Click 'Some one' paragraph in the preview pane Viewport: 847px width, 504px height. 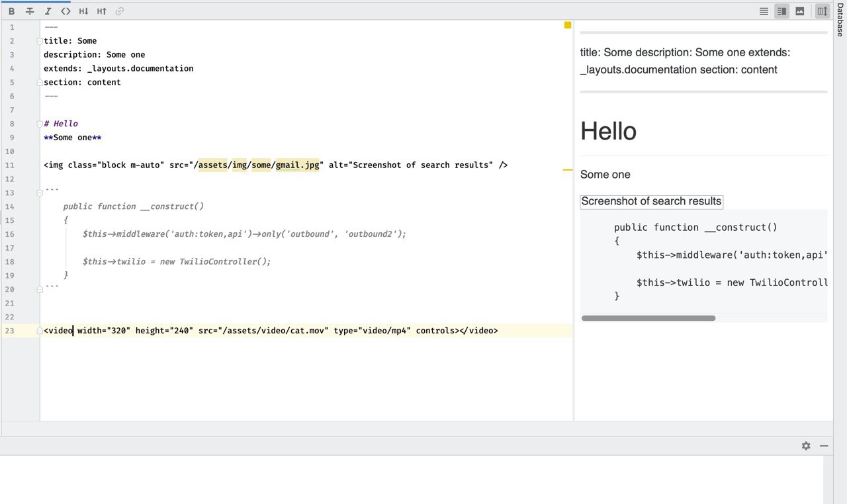click(x=605, y=175)
